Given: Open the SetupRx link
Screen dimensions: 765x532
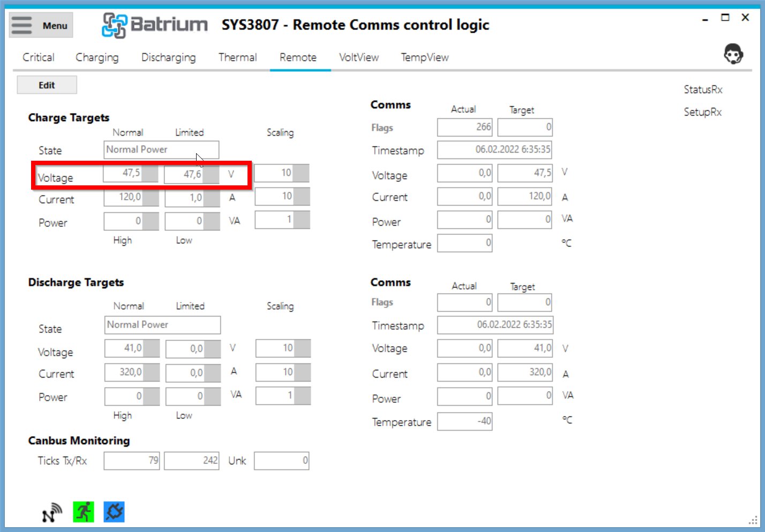Looking at the screenshot, I should pos(702,112).
